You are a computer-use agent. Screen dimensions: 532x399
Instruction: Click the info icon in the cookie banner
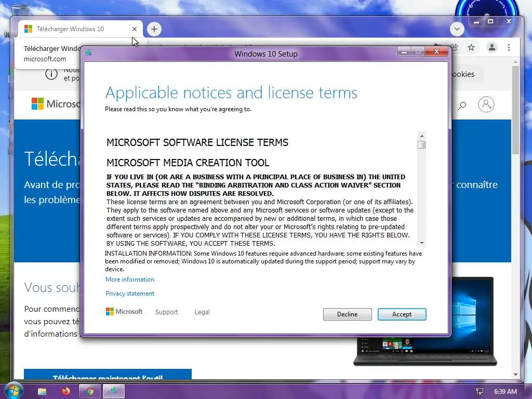tap(51, 74)
